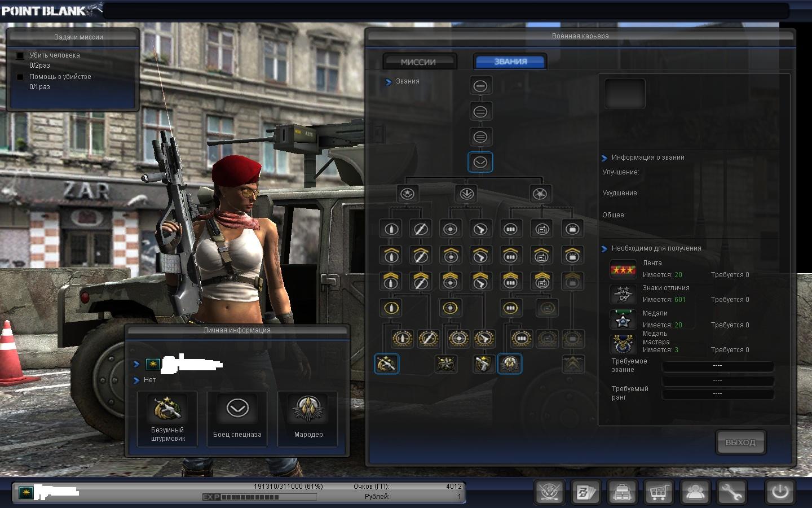Select the highlighted chevron rank below the bars
This screenshot has height=508, width=812.
tap(480, 163)
